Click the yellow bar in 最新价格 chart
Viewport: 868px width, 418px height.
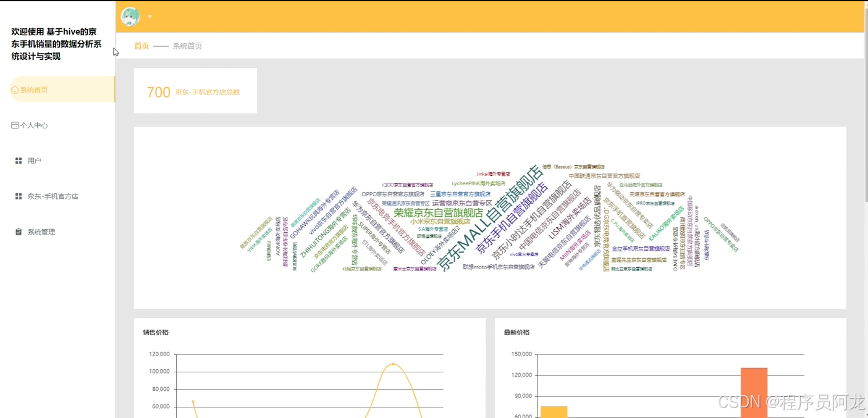point(554,412)
